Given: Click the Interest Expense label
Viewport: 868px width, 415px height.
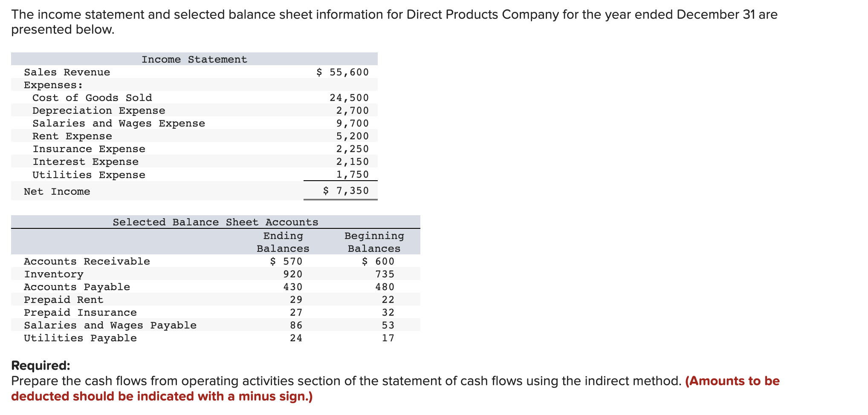Looking at the screenshot, I should pyautogui.click(x=85, y=161).
